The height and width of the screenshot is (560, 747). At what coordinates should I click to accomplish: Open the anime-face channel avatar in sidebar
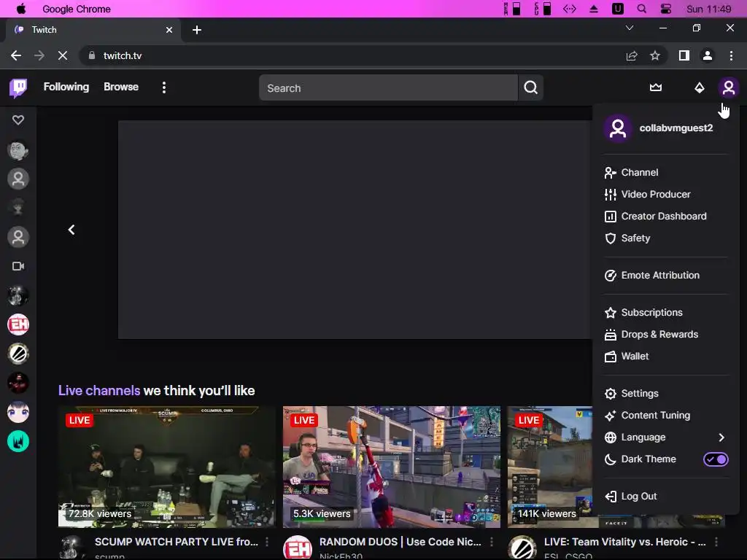pos(18,413)
